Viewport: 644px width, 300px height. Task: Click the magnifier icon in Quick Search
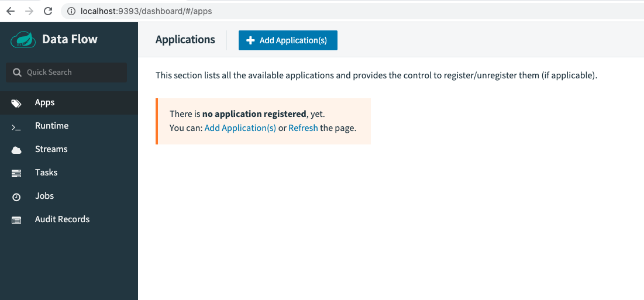(17, 73)
